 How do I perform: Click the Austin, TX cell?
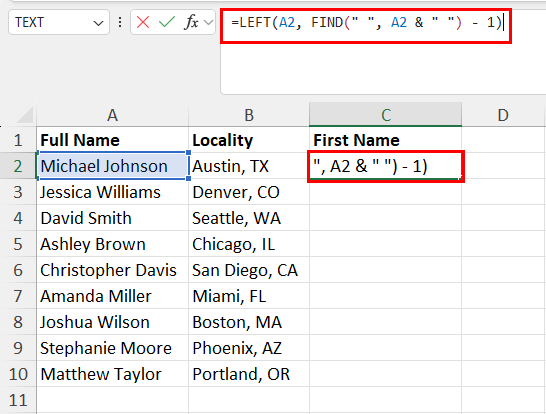point(249,166)
